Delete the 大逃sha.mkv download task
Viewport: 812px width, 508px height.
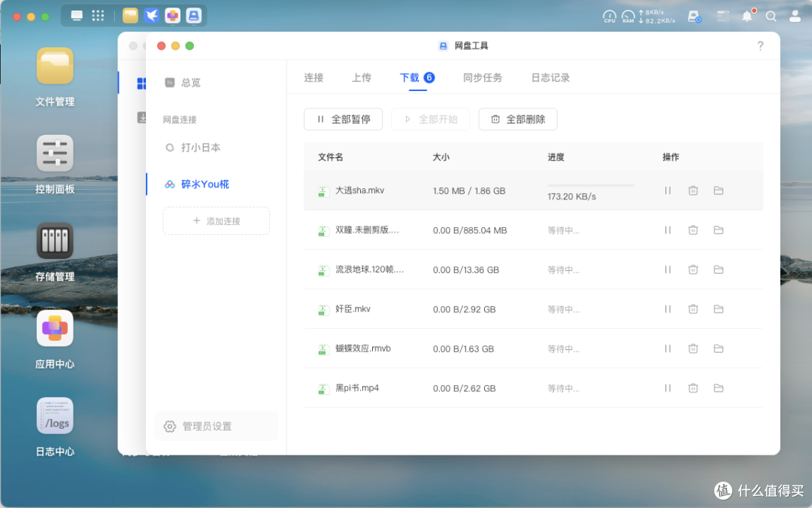693,190
